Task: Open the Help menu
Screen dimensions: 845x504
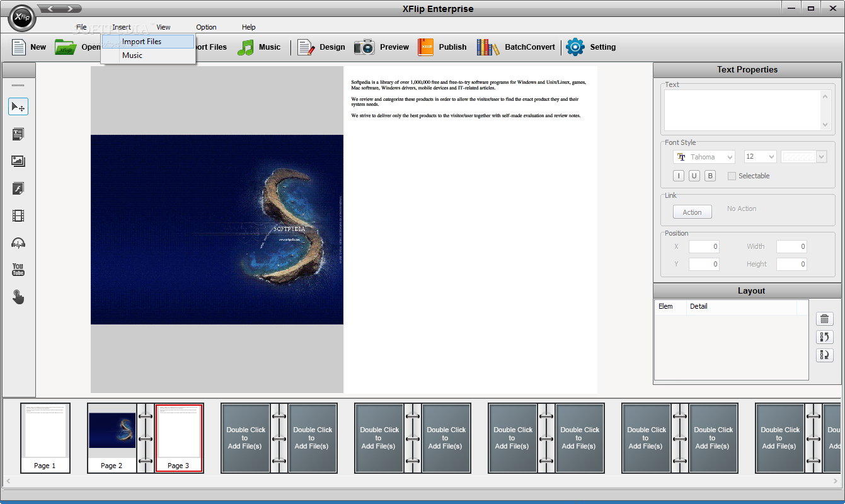Action: [249, 27]
